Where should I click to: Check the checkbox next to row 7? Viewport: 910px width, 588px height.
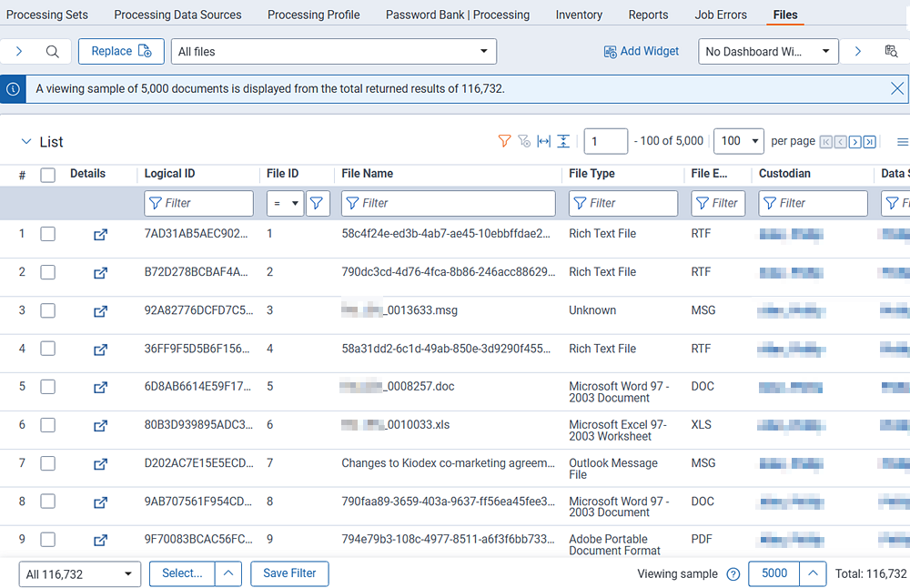[47, 463]
